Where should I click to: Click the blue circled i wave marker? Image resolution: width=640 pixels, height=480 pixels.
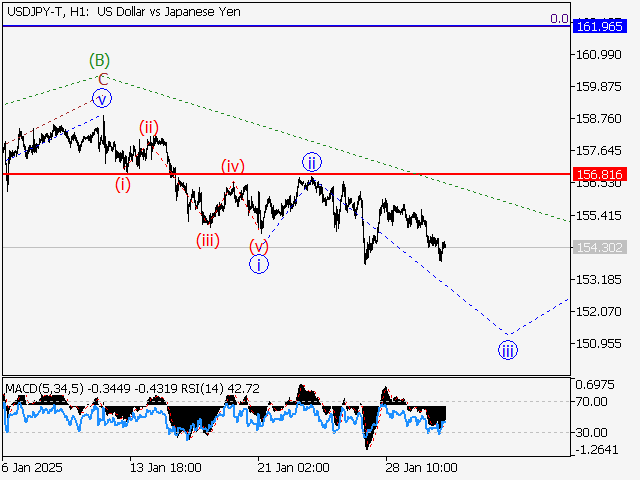point(259,264)
